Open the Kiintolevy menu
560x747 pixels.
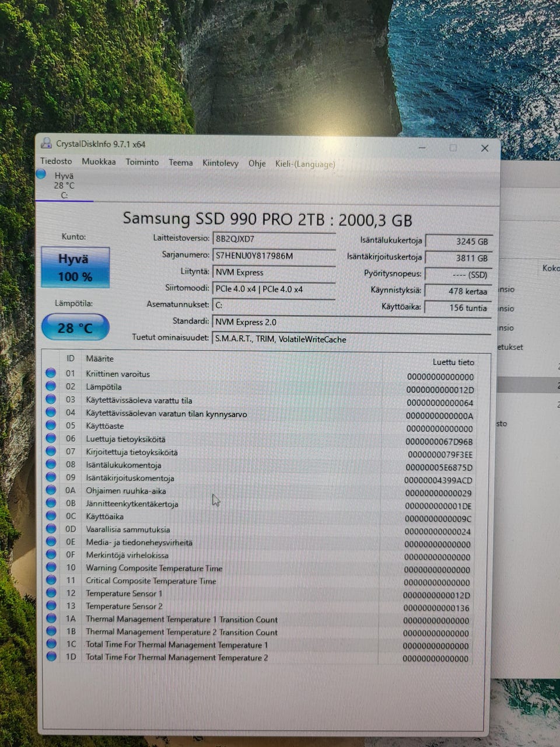[220, 163]
